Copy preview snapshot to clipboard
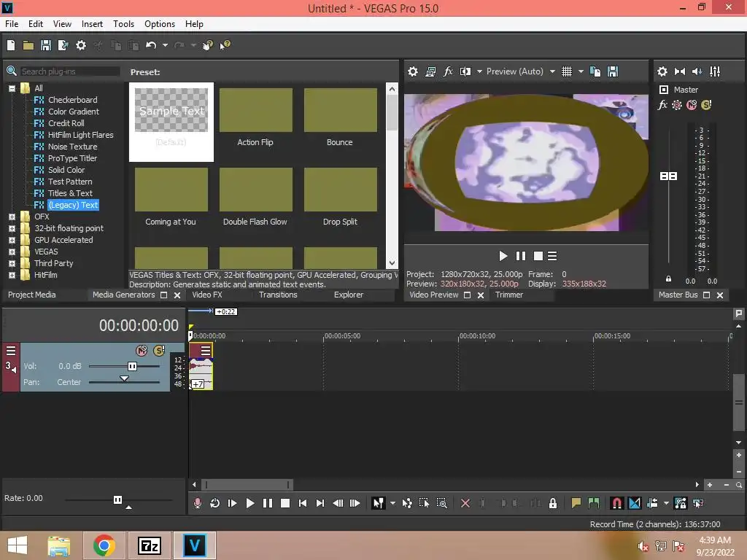The image size is (747, 560). tap(595, 71)
